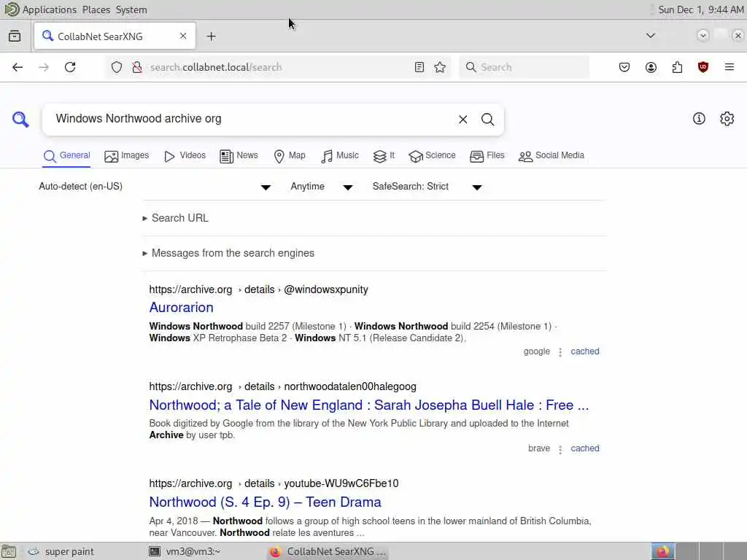Focus the Firefox toolbar Search box
This screenshot has width=747, height=560.
coord(524,67)
